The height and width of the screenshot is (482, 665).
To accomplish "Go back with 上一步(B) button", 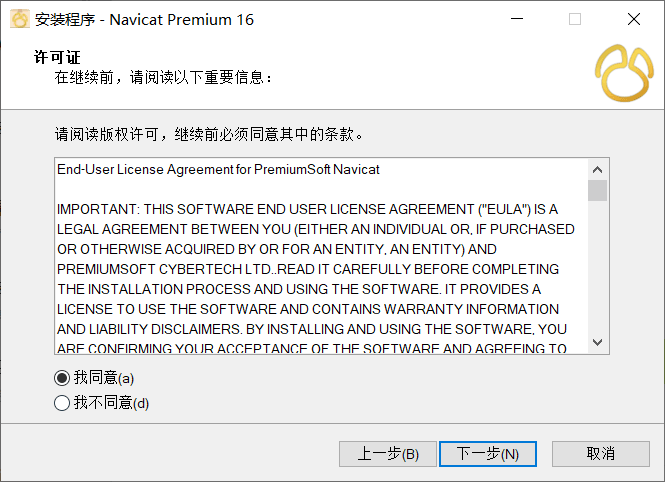I will [388, 454].
